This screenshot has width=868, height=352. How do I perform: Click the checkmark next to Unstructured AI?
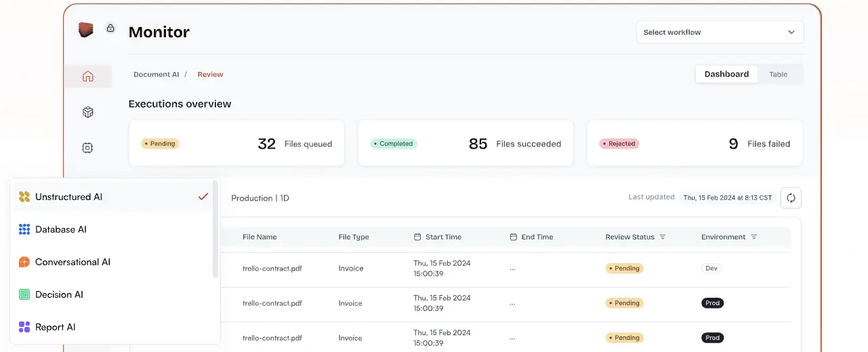tap(203, 197)
